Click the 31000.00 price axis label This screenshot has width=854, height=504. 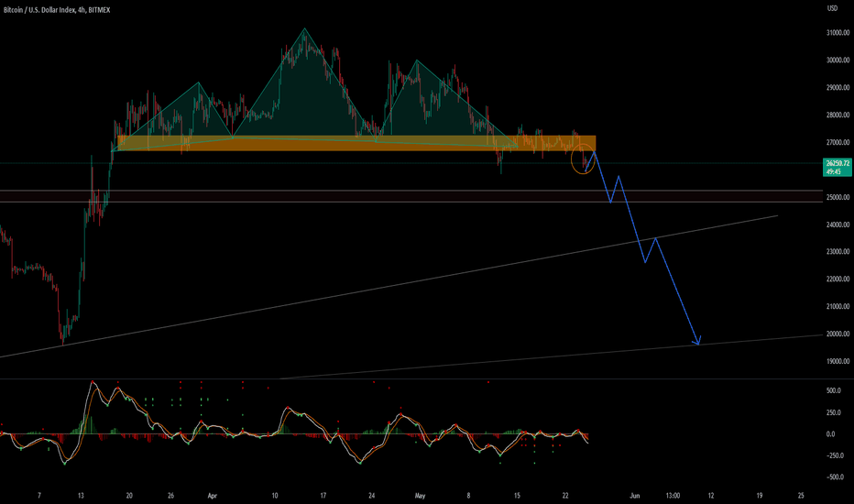[x=838, y=33]
